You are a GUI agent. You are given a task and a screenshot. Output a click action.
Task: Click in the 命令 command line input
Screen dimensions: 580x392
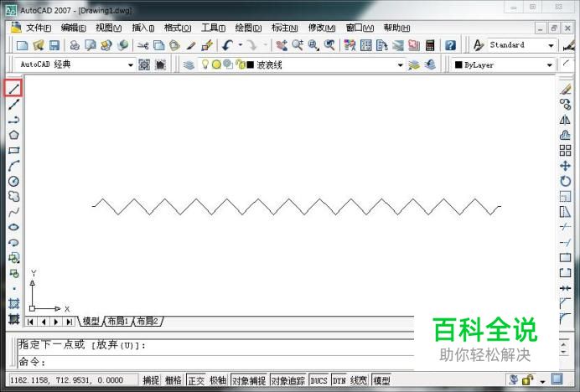[215, 361]
